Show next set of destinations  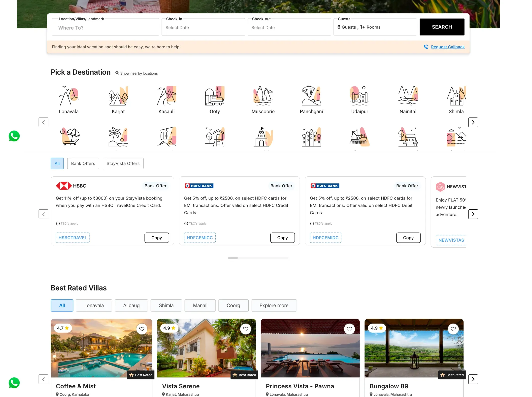click(473, 122)
